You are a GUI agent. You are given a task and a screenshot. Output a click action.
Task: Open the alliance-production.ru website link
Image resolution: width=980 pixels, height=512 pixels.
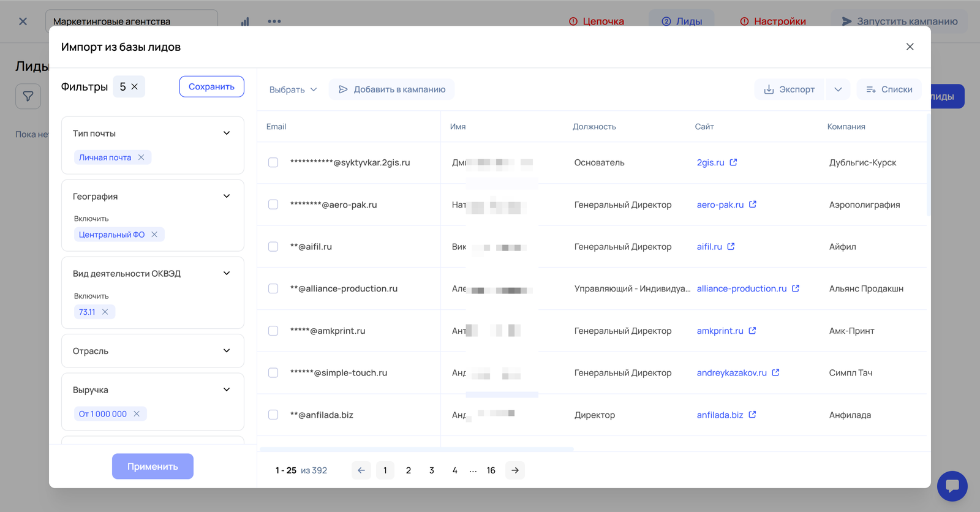[741, 288]
